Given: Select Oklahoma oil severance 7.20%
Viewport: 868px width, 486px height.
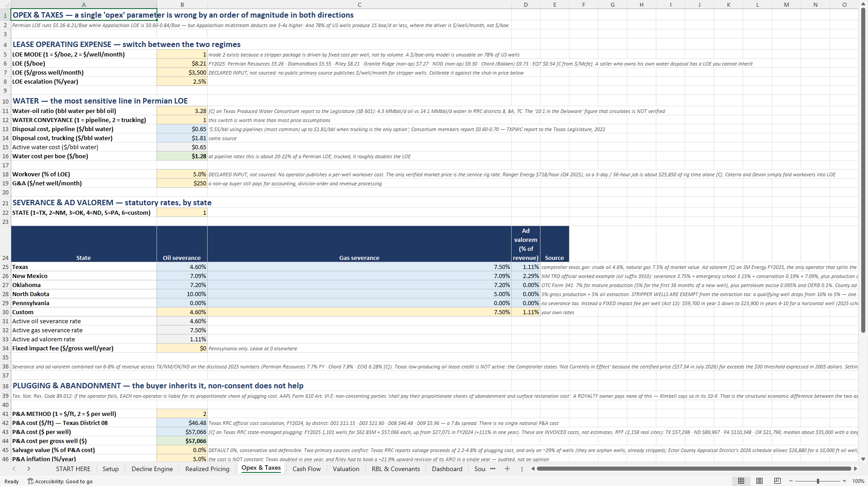Looking at the screenshot, I should (x=182, y=285).
